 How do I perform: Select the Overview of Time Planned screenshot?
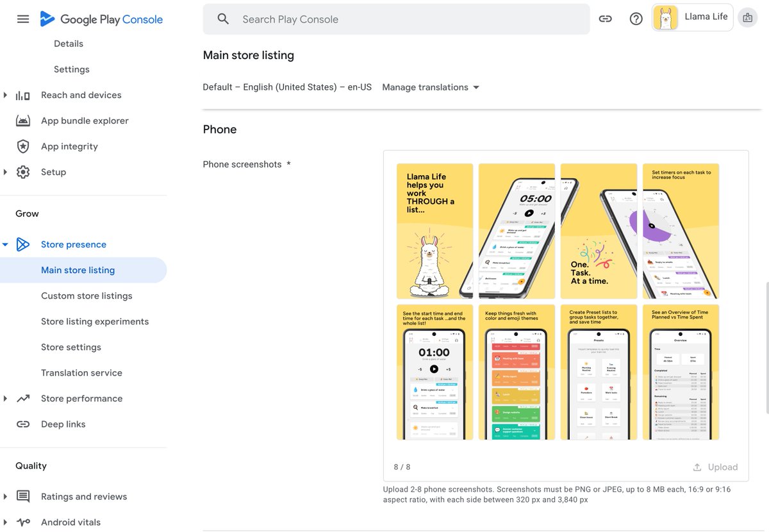pos(681,372)
